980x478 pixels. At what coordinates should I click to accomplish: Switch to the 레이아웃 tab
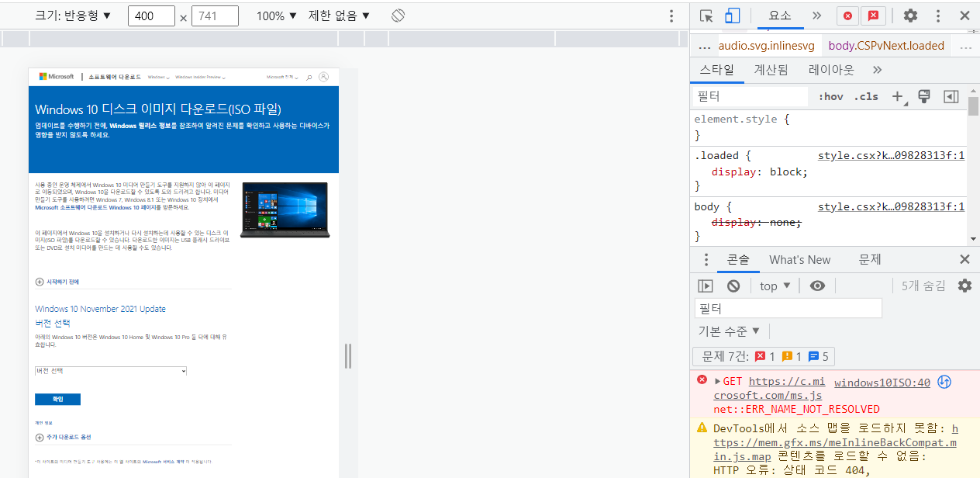click(831, 70)
